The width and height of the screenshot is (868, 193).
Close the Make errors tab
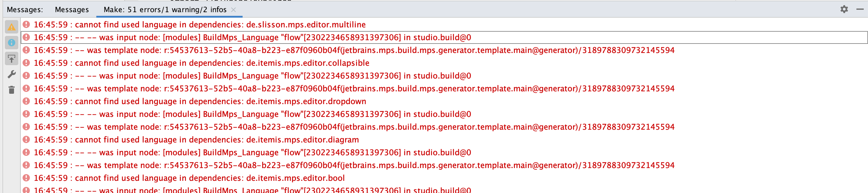click(x=233, y=10)
